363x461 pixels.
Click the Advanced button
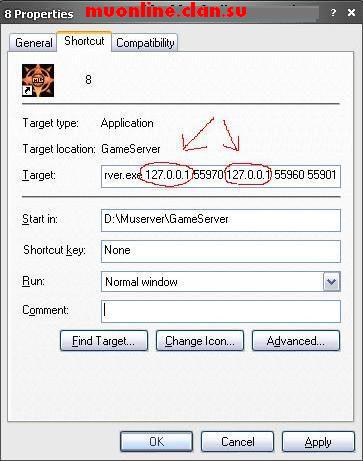tap(296, 341)
